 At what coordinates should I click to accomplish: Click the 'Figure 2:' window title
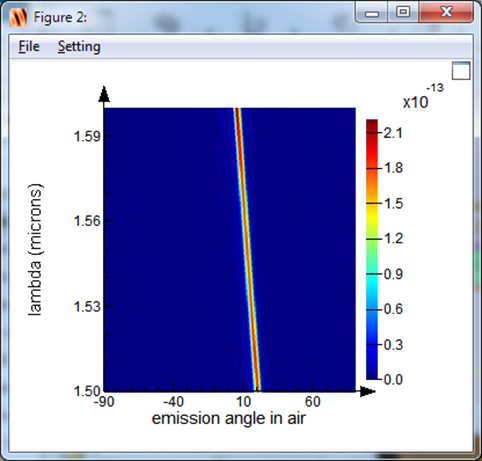pos(60,17)
